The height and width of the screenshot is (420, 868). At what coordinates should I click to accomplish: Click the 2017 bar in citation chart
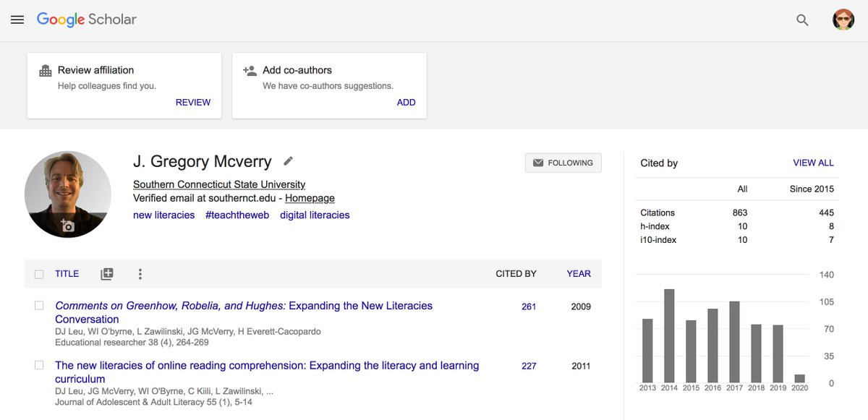click(x=734, y=342)
